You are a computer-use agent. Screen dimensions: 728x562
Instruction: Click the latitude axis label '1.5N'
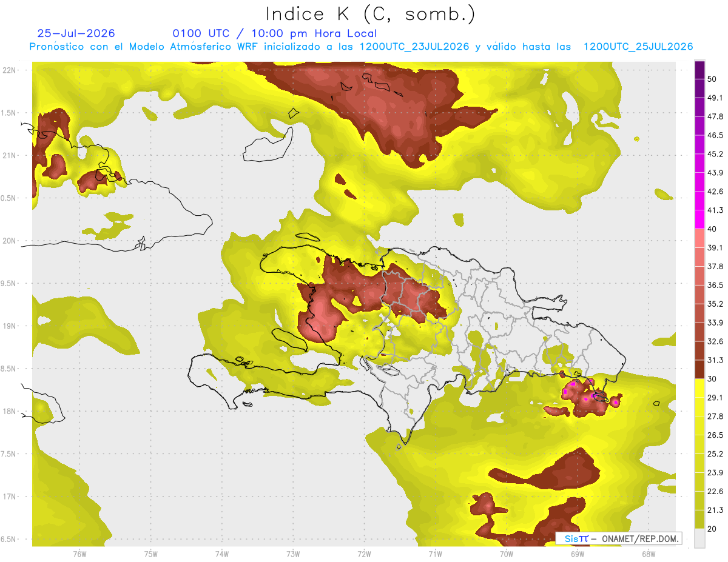coord(8,113)
